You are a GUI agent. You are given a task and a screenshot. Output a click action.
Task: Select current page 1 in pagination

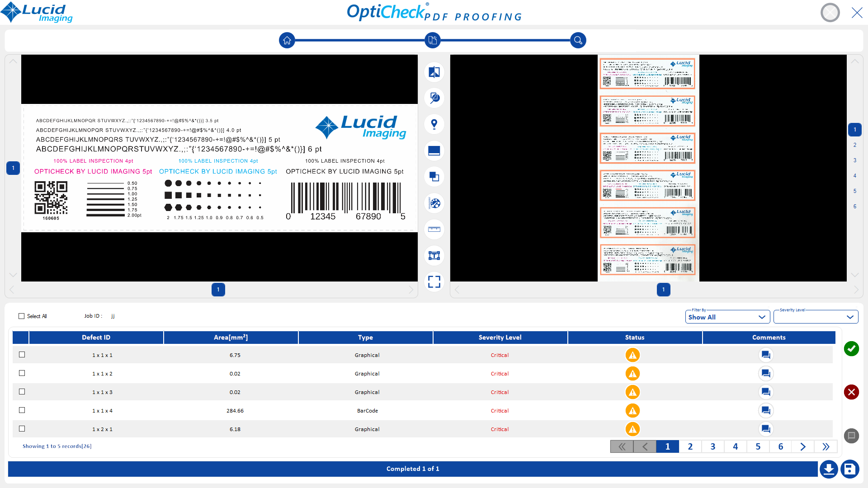[x=667, y=446]
